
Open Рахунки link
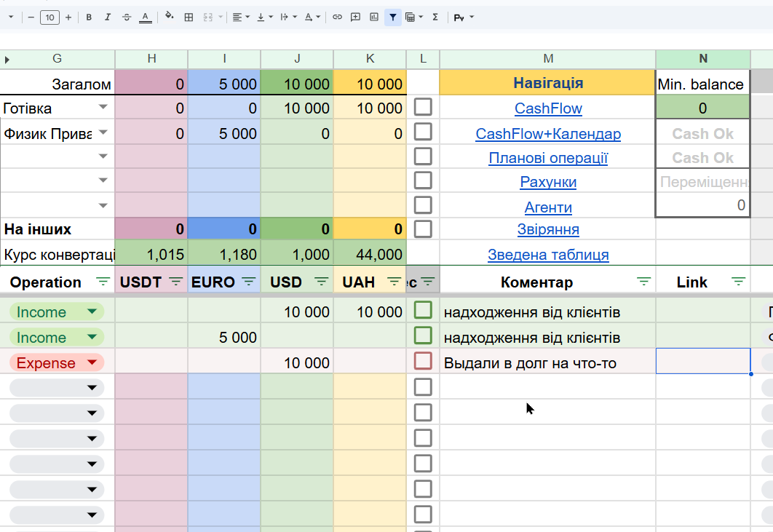tap(548, 182)
